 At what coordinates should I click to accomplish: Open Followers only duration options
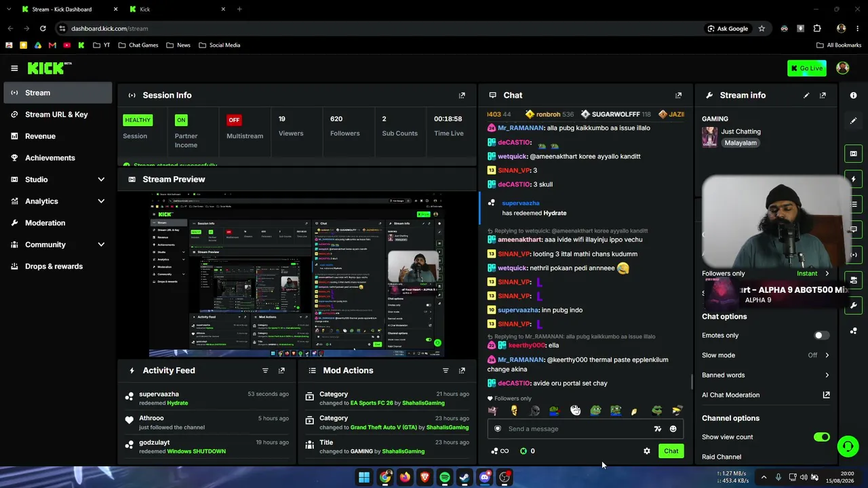tap(827, 274)
